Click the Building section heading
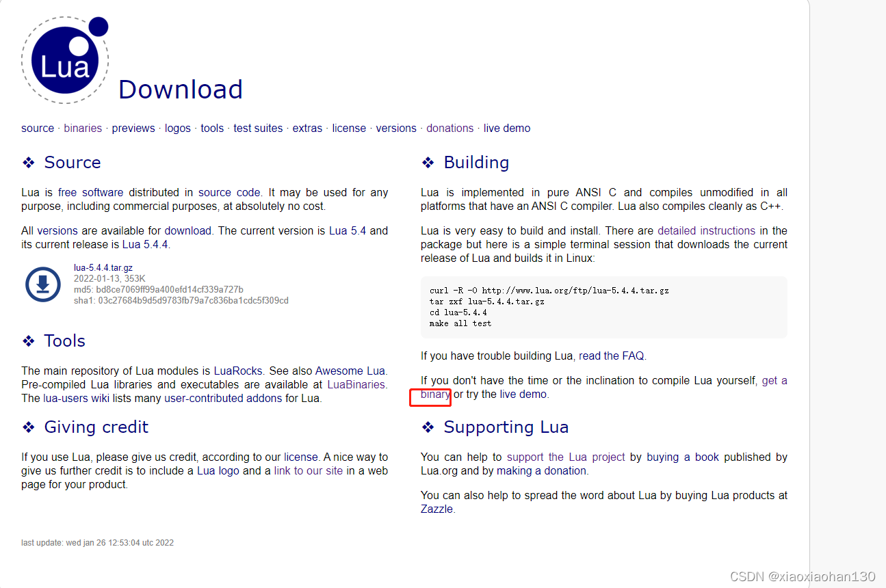The image size is (886, 588). [477, 162]
